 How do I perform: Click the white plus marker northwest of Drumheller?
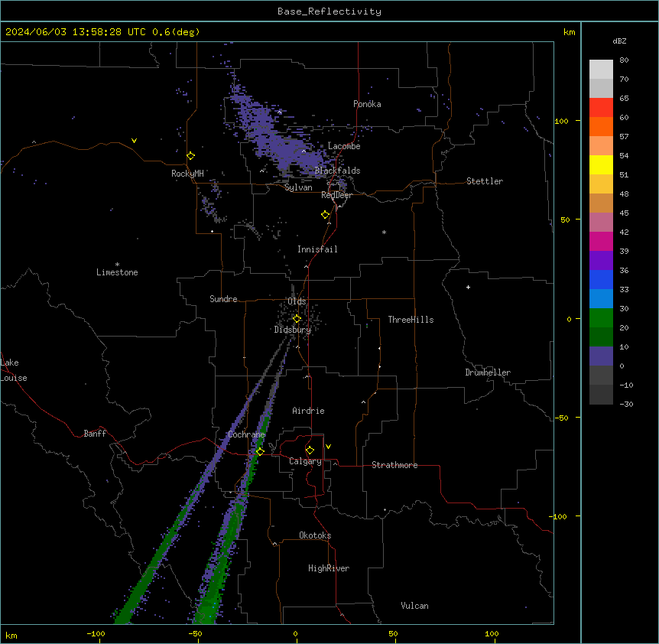pyautogui.click(x=468, y=287)
